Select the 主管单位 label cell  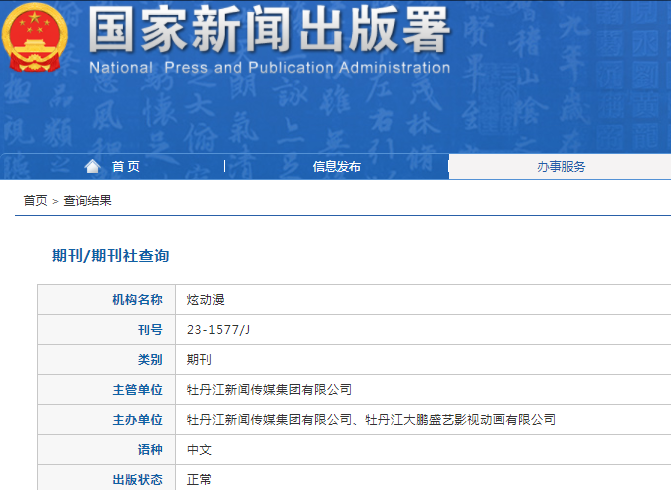[x=107, y=389]
